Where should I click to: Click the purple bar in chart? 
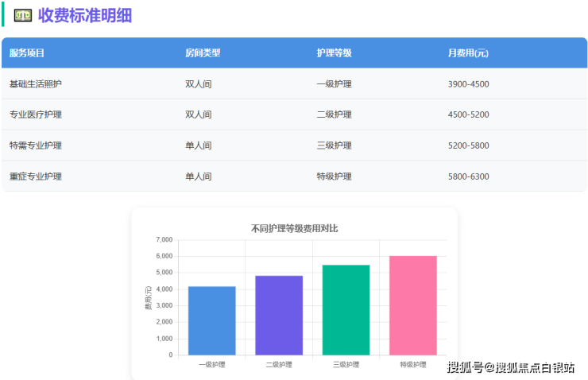[279, 315]
